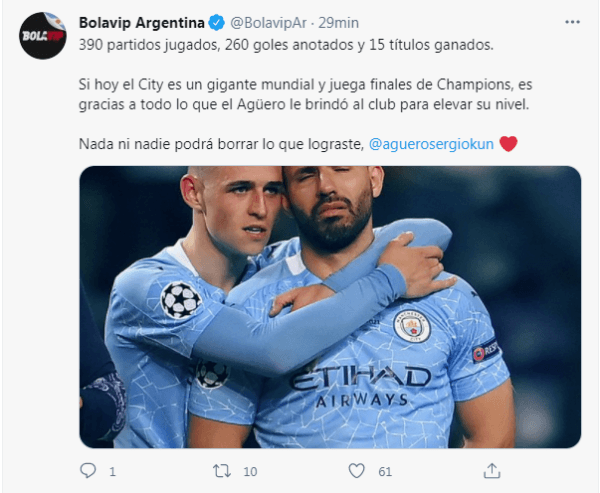Click the 29min timestamp
600x493 pixels.
coord(339,23)
